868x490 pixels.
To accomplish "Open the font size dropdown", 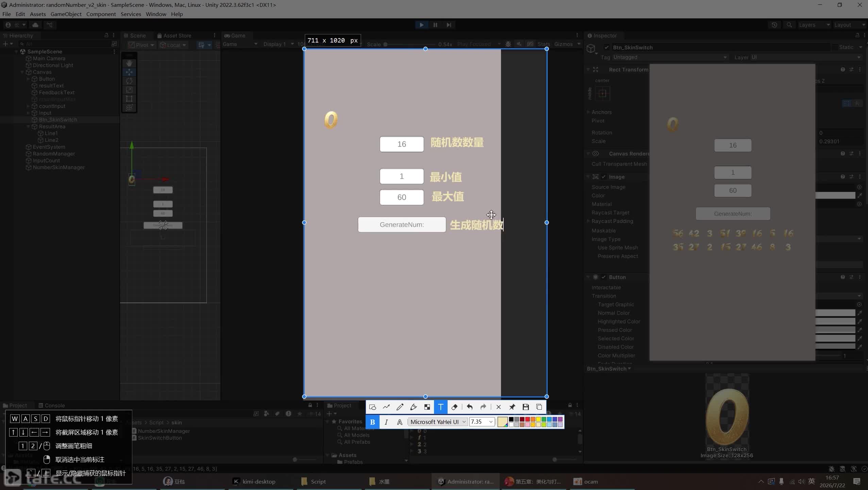I will tap(482, 422).
